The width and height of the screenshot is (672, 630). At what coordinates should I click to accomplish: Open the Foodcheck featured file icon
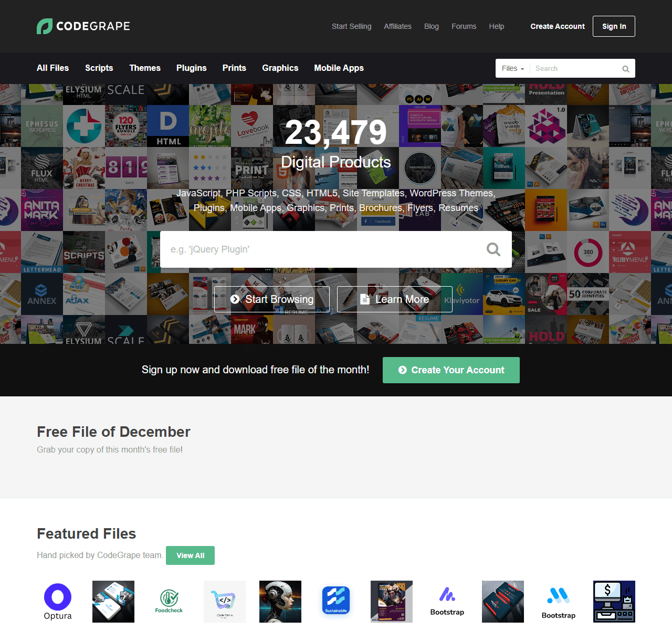point(169,602)
